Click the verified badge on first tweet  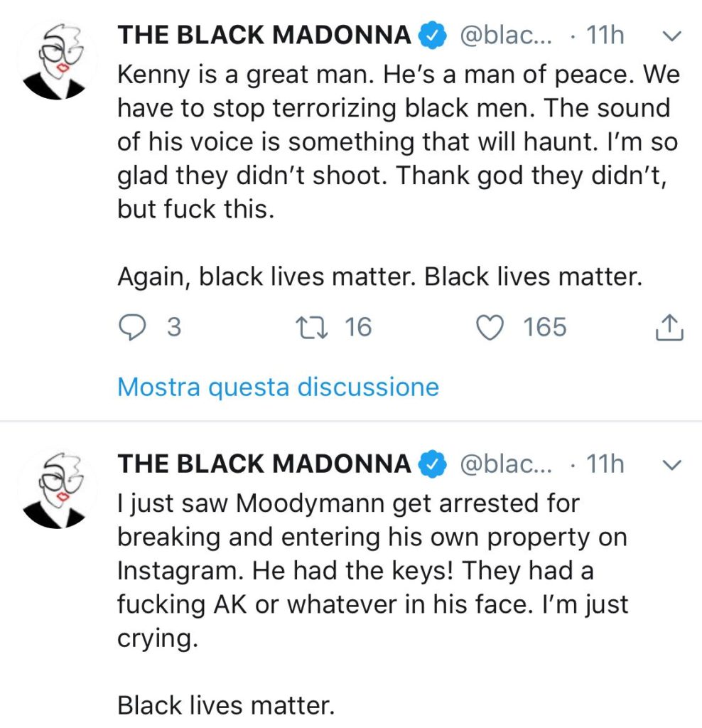433,36
